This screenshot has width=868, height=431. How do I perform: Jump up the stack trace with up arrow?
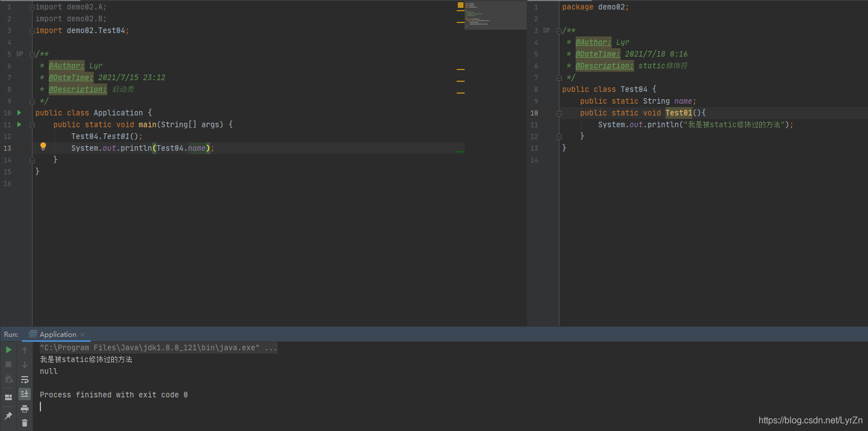25,350
